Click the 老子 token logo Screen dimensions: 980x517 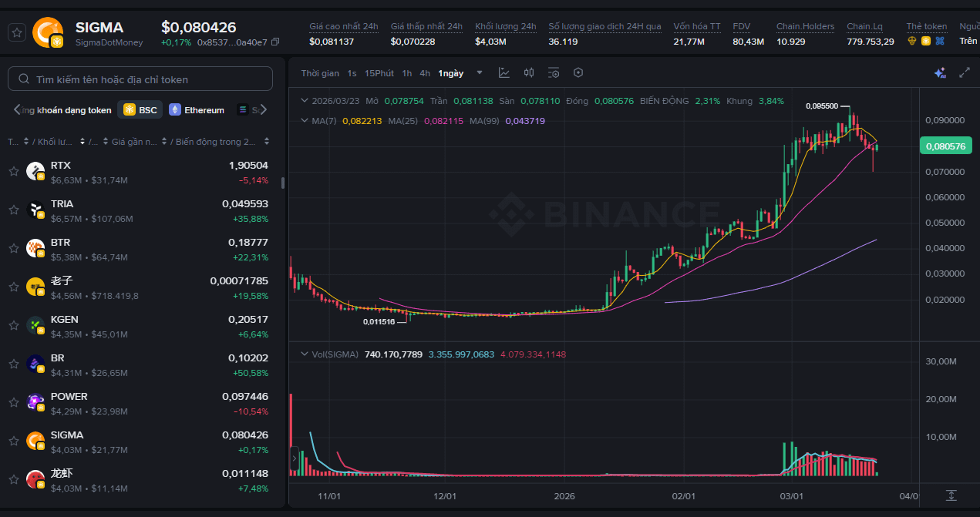35,287
